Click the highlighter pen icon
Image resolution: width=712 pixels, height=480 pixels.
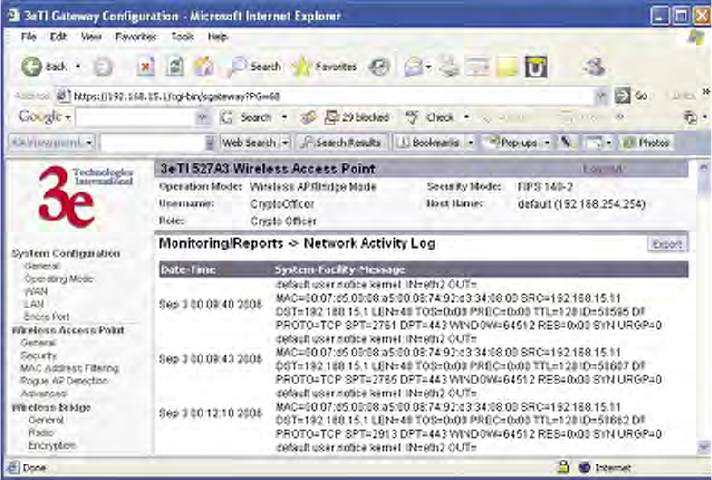pyautogui.click(x=566, y=143)
